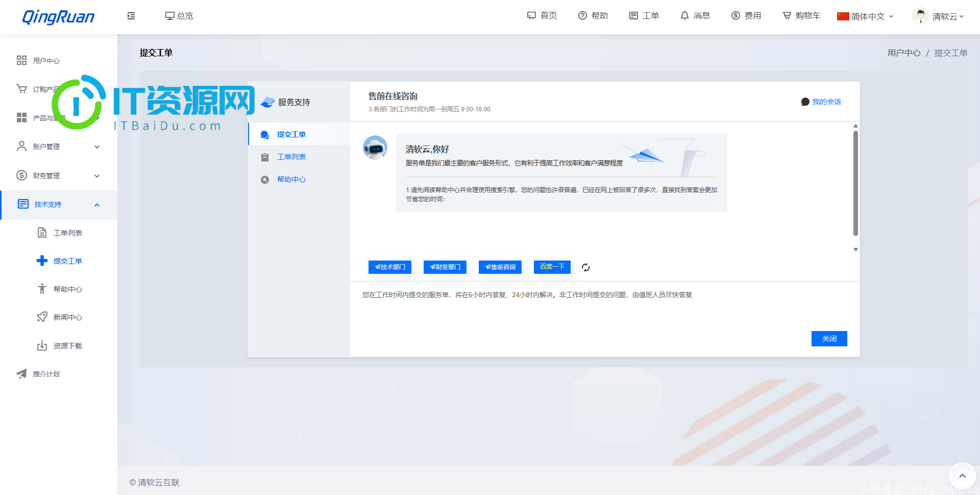
Task: Click the 服务支持 bird logo icon
Action: pos(267,102)
